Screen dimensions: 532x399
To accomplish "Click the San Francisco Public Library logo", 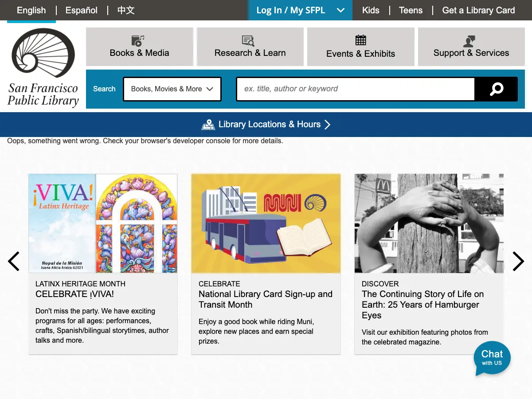I will pyautogui.click(x=43, y=67).
